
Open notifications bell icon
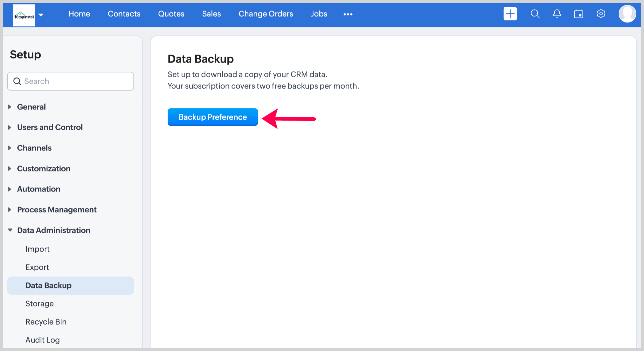click(x=557, y=14)
